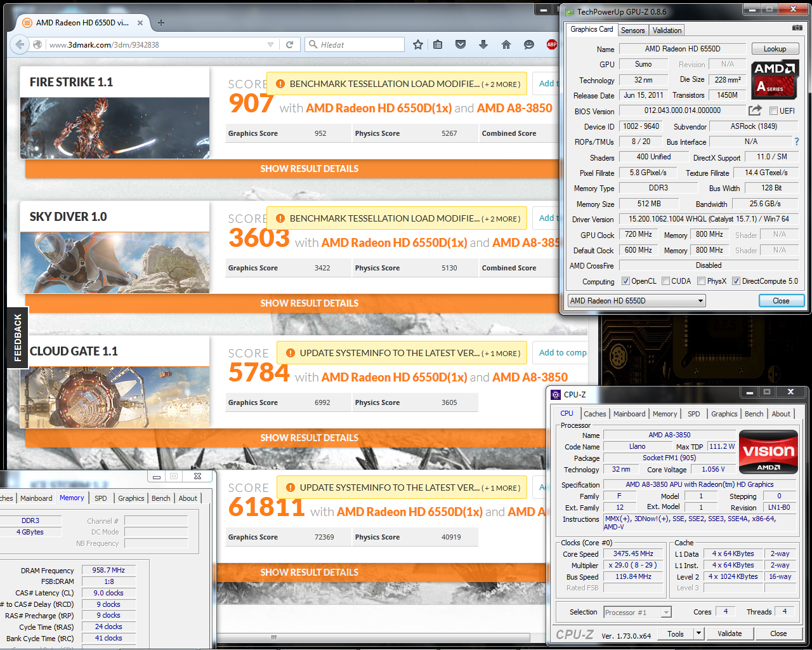Click the chat smiley toolbar icon
Viewport: 812px width, 650px height.
[x=528, y=44]
